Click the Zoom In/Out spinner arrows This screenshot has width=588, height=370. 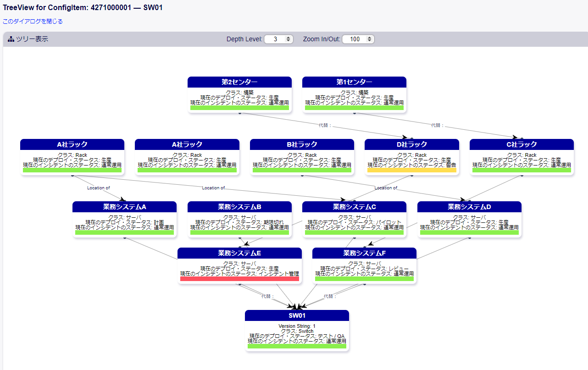coord(369,39)
